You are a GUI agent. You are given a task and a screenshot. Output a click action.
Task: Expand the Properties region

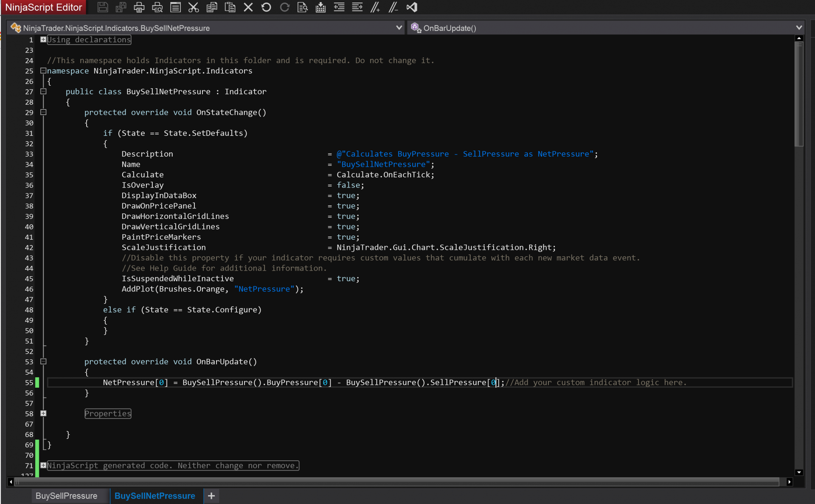[43, 413]
